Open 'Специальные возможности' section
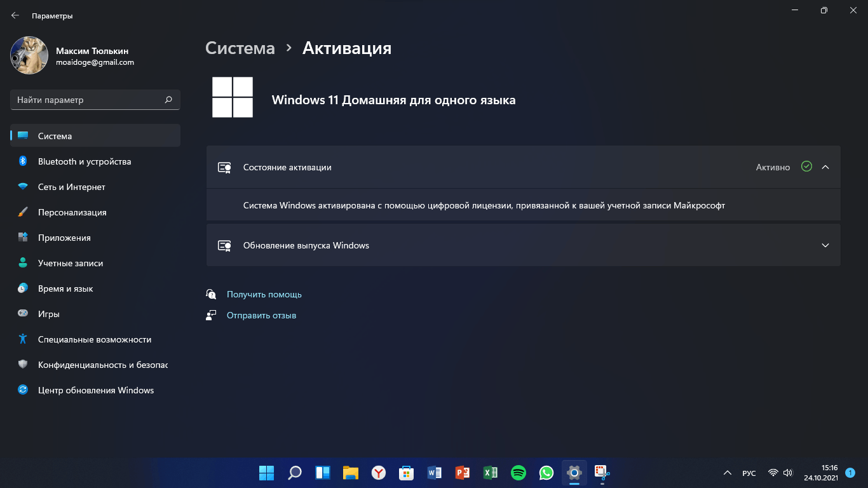The image size is (868, 488). pos(95,339)
